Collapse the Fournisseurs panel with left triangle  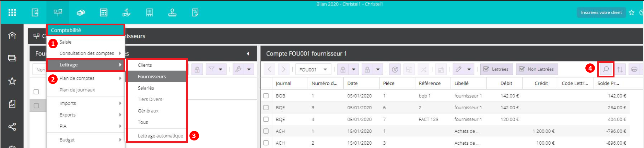248,54
